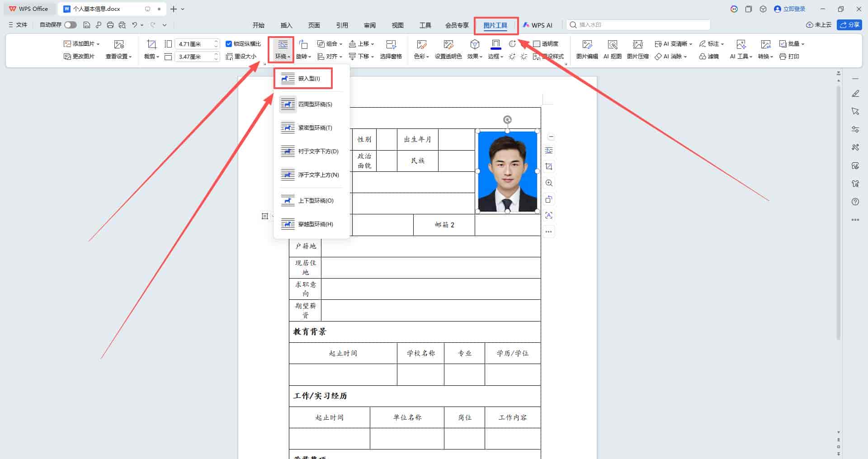The width and height of the screenshot is (868, 459).
Task: Open the 文件 menu
Action: click(18, 25)
